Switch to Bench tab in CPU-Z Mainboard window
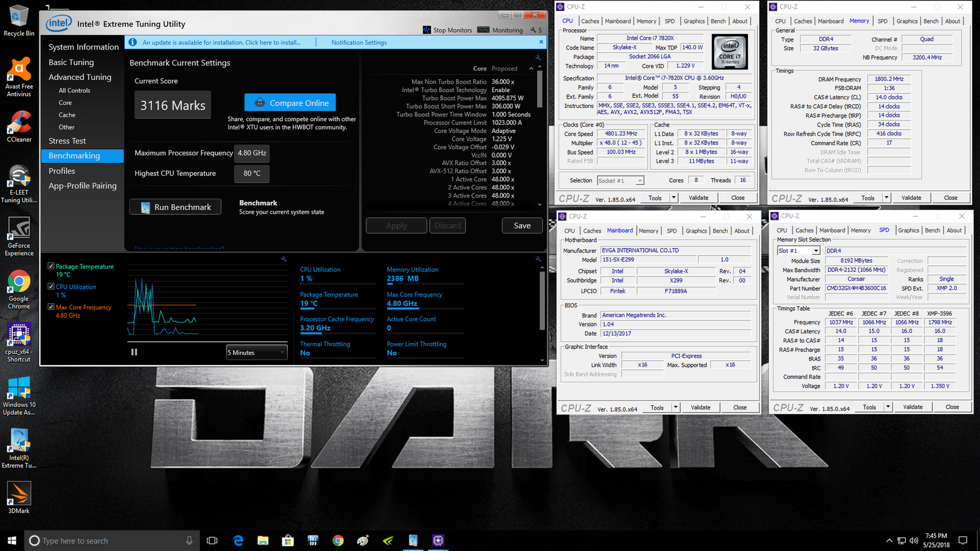The width and height of the screenshot is (980, 551). click(x=720, y=231)
